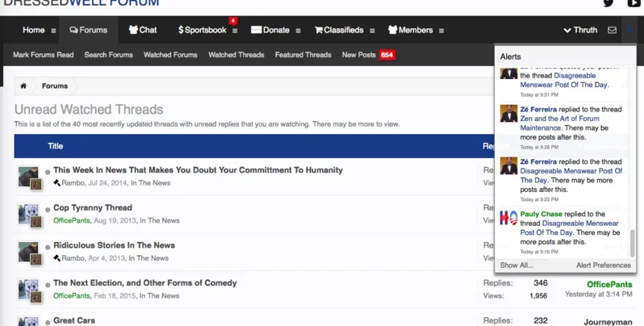The height and width of the screenshot is (326, 644).
Task: Click the Jul 24, 2014 date link
Action: [x=107, y=182]
